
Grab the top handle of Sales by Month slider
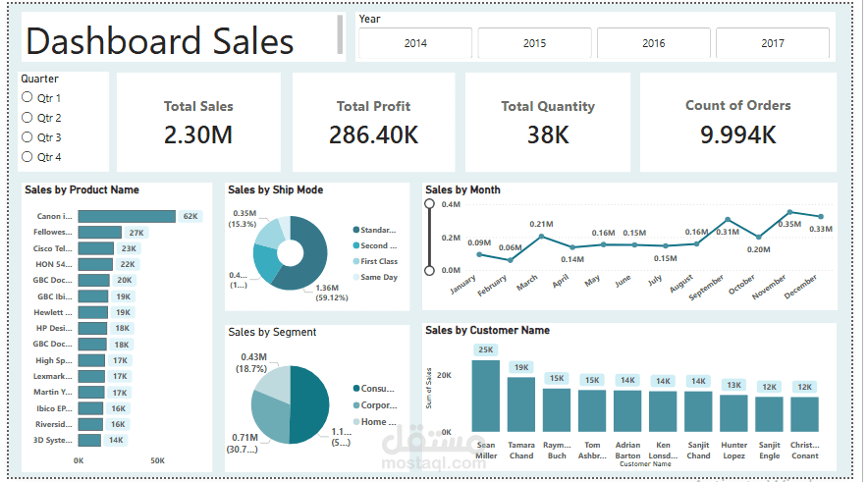[429, 203]
